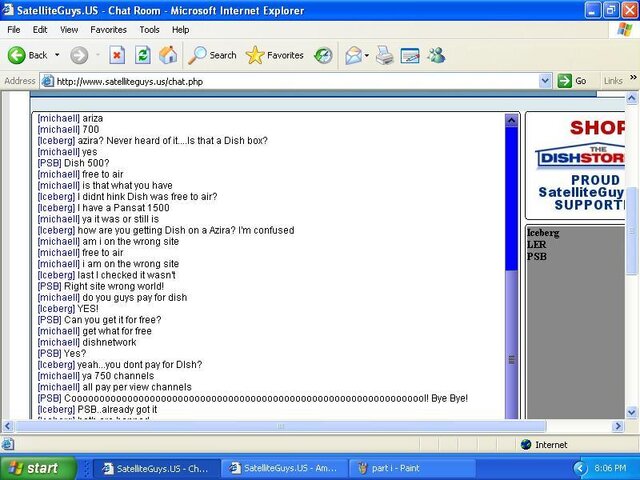Click the green Go button
Image resolution: width=640 pixels, height=480 pixels.
tap(573, 81)
